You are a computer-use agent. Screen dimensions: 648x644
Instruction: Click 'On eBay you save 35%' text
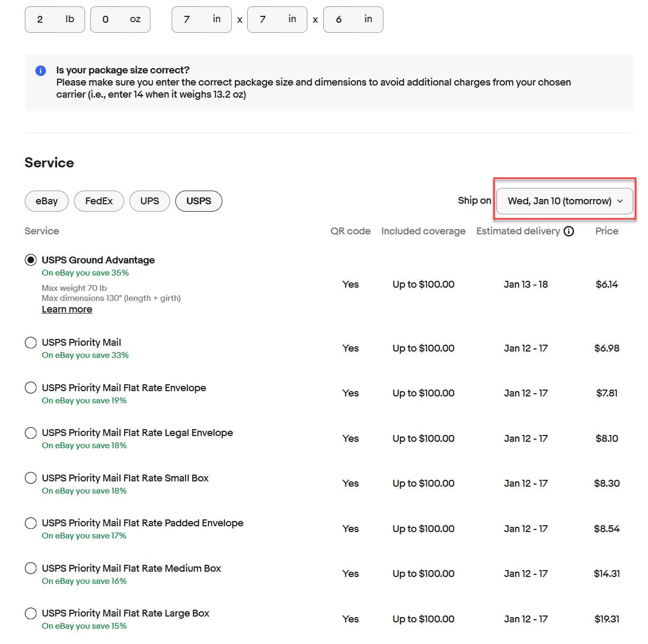click(x=86, y=273)
